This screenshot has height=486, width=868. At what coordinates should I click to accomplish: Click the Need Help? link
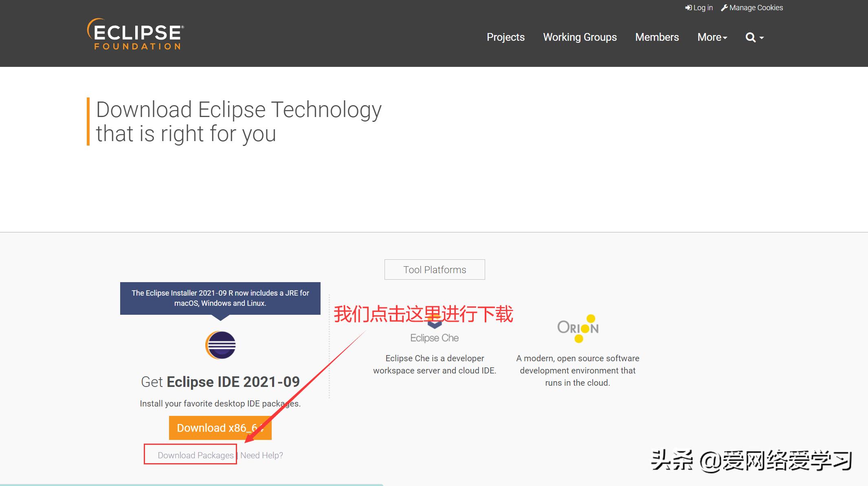click(x=261, y=455)
